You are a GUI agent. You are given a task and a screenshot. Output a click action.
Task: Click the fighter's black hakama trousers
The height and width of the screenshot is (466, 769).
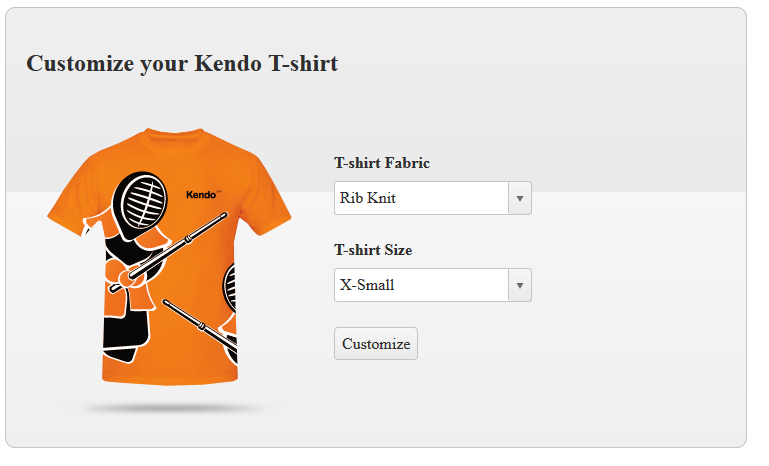(124, 336)
